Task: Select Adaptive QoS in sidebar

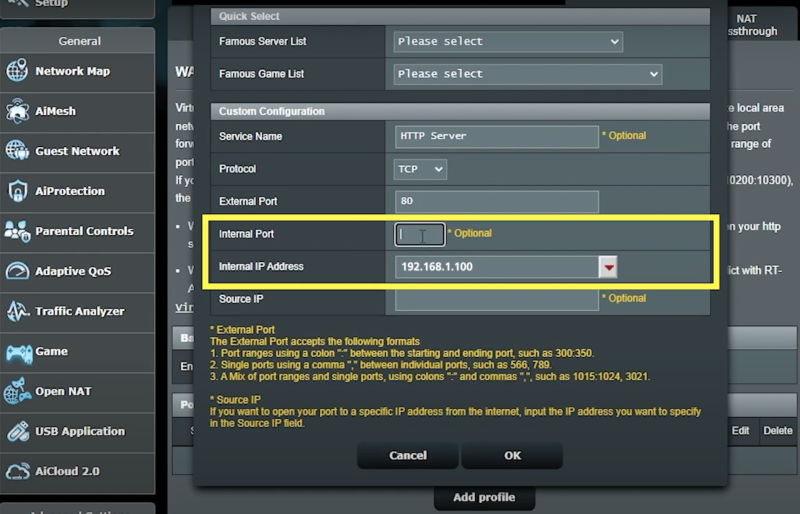Action: click(78, 271)
